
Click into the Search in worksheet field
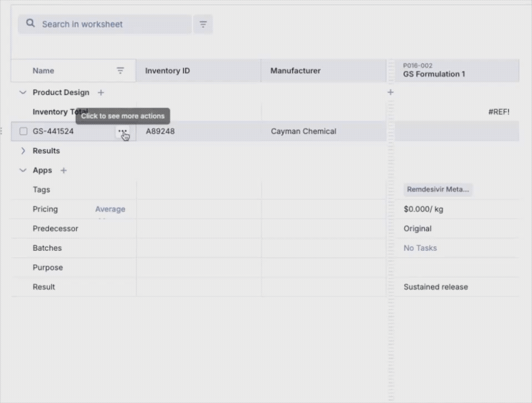(111, 24)
